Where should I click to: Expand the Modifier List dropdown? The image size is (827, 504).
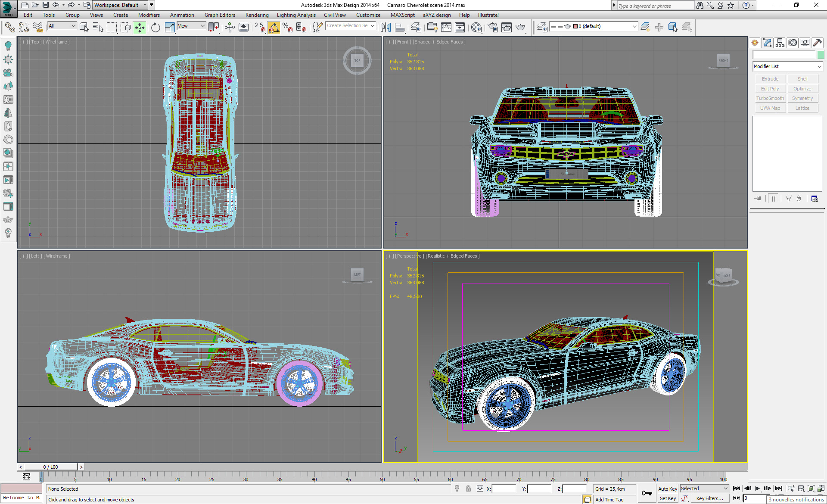pyautogui.click(x=788, y=66)
